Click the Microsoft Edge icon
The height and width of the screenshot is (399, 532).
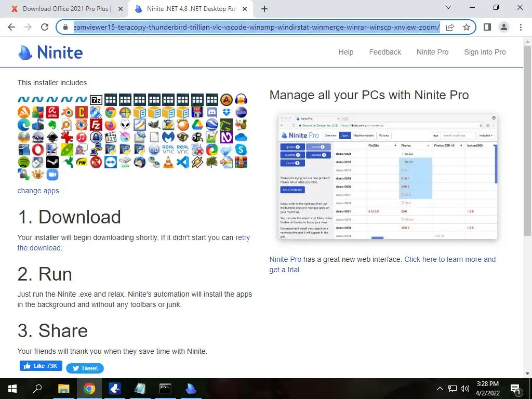(24, 125)
